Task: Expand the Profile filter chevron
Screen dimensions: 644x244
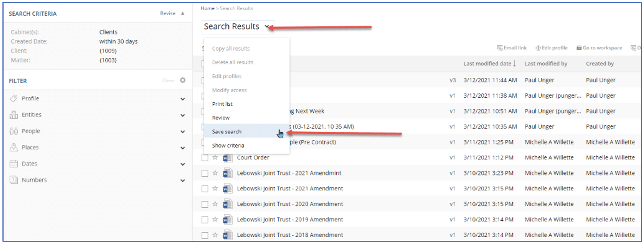Action: (x=183, y=99)
